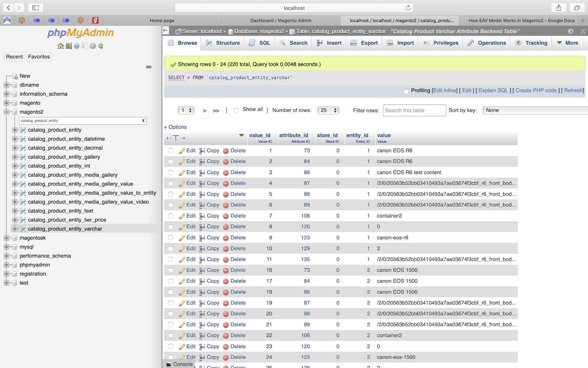Viewport: 588px width, 368px height.
Task: Switch to Structure tab
Action: click(223, 43)
